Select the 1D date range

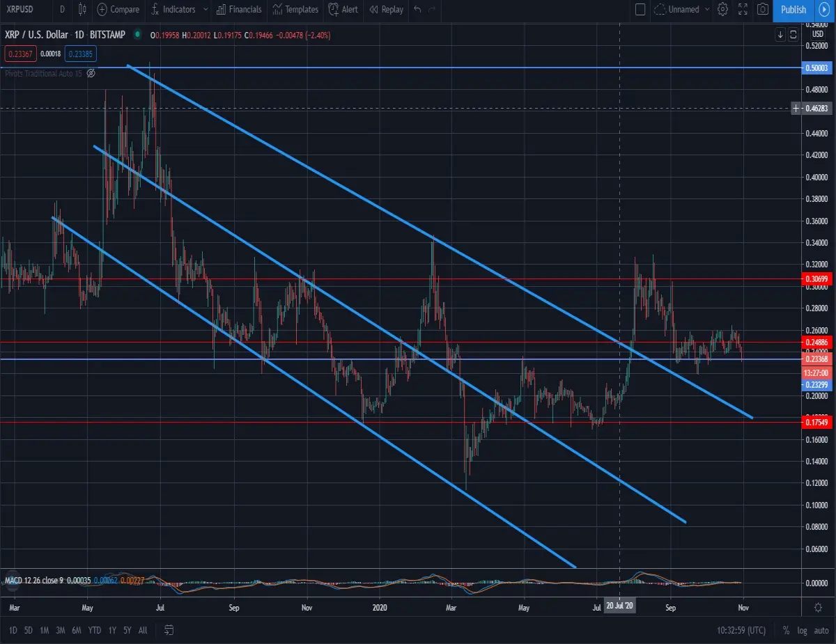pos(13,630)
